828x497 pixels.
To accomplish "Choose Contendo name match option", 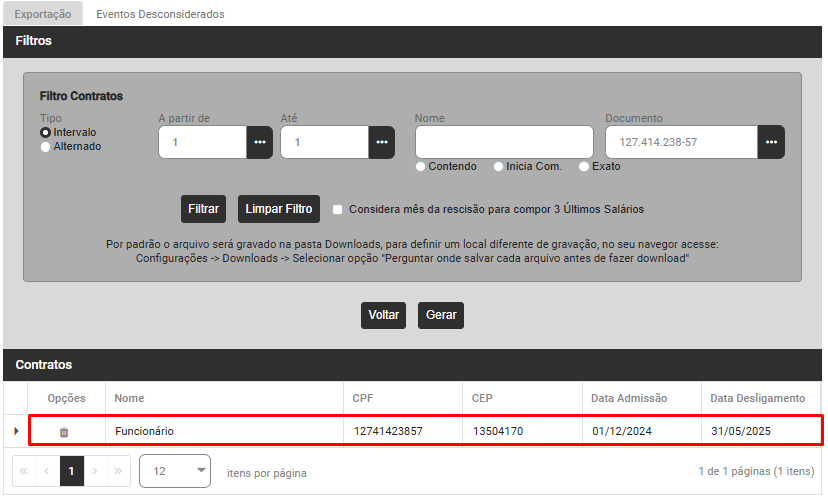I will pyautogui.click(x=420, y=166).
